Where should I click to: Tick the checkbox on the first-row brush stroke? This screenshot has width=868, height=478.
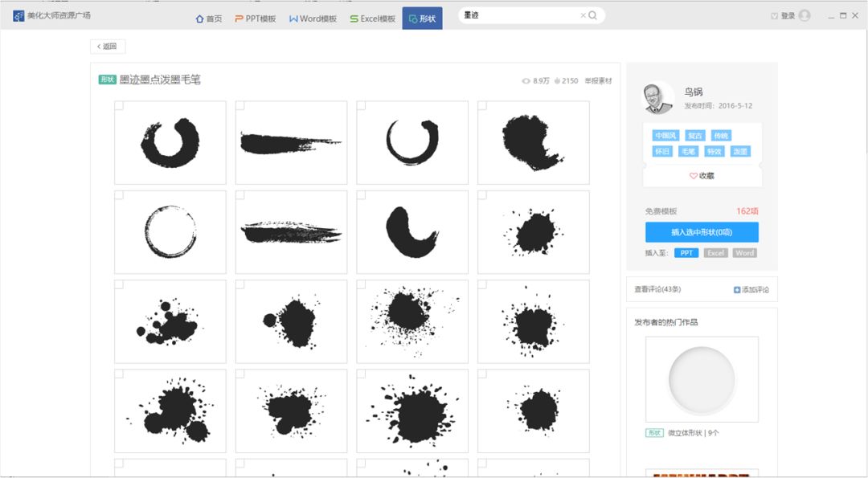click(240, 105)
